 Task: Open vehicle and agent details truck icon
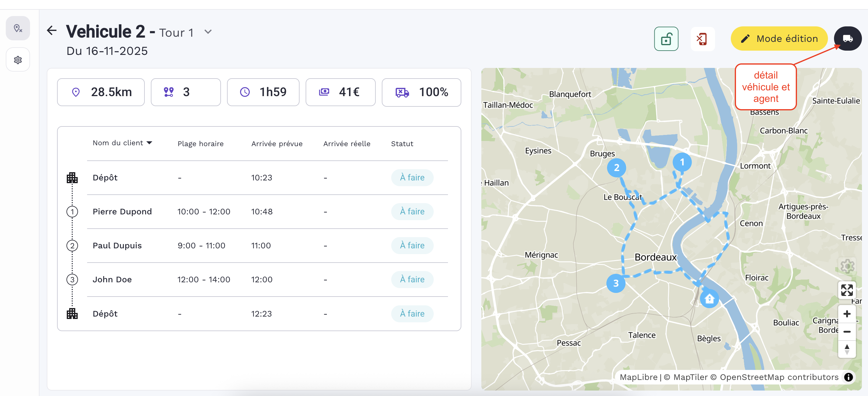click(x=847, y=39)
